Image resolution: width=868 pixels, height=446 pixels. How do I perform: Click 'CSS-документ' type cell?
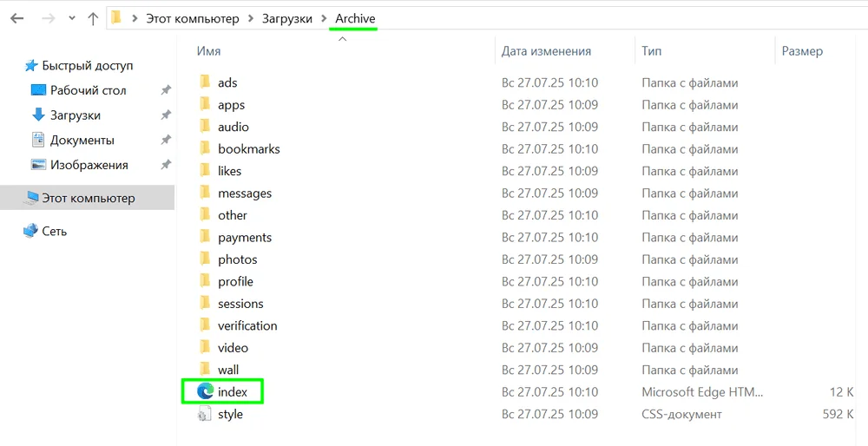[681, 414]
